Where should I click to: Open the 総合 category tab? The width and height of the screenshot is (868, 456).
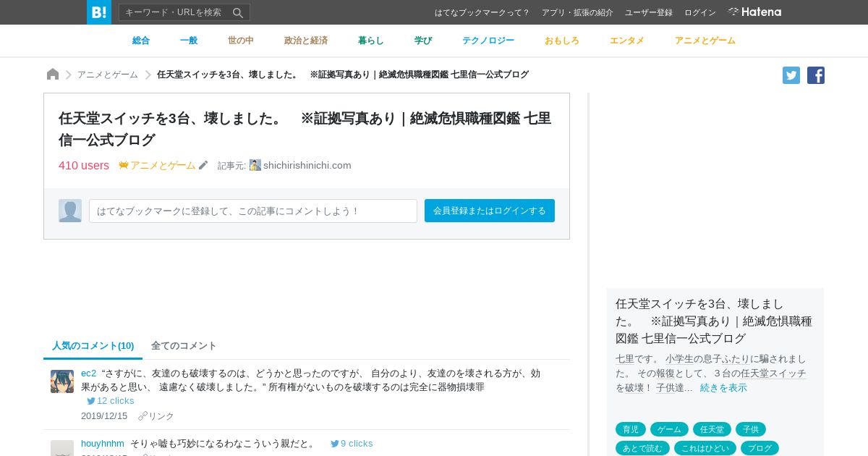[x=141, y=41]
